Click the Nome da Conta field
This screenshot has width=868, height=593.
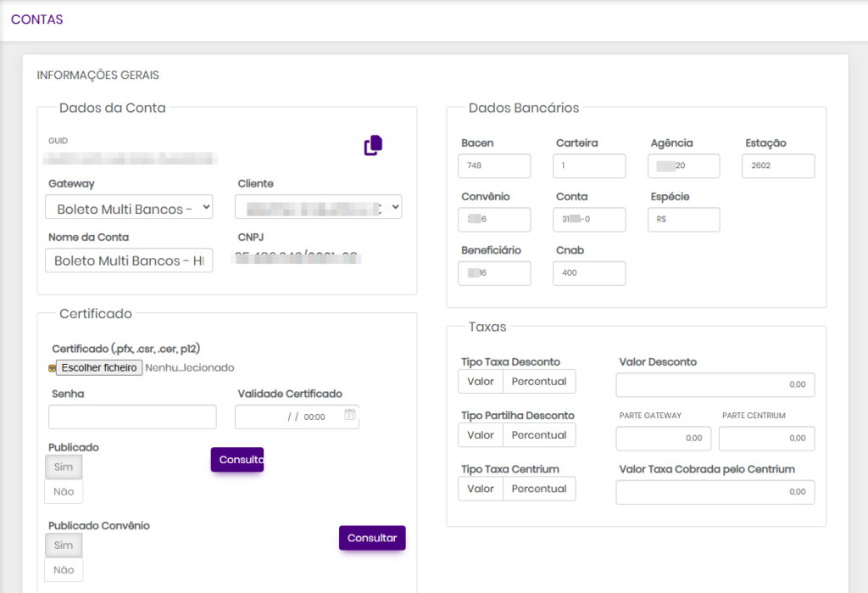tap(129, 260)
